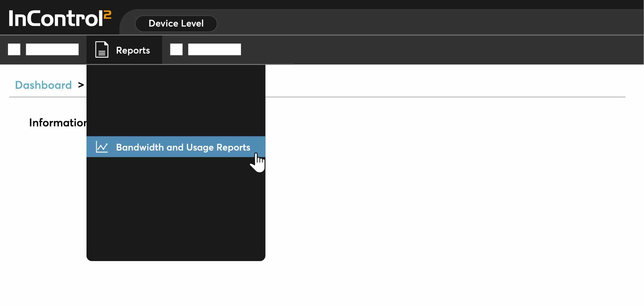Go to the Dashboard breadcrumb link
The image size is (644, 306).
[x=43, y=85]
